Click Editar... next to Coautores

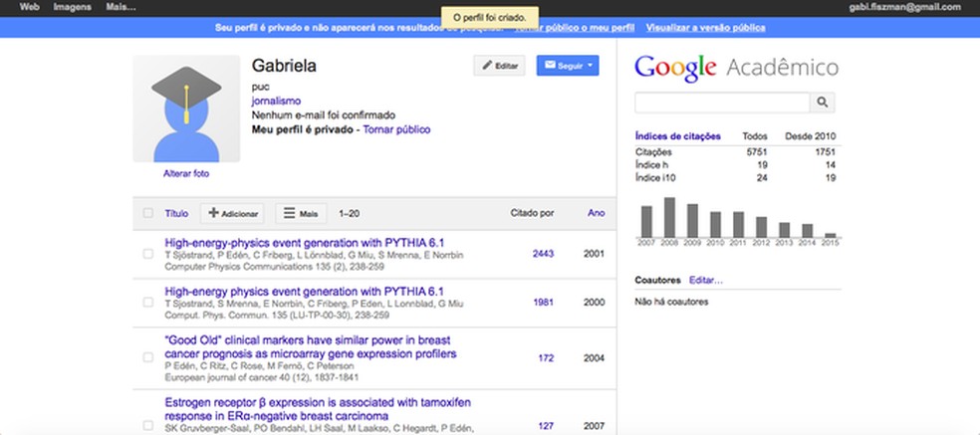click(706, 281)
